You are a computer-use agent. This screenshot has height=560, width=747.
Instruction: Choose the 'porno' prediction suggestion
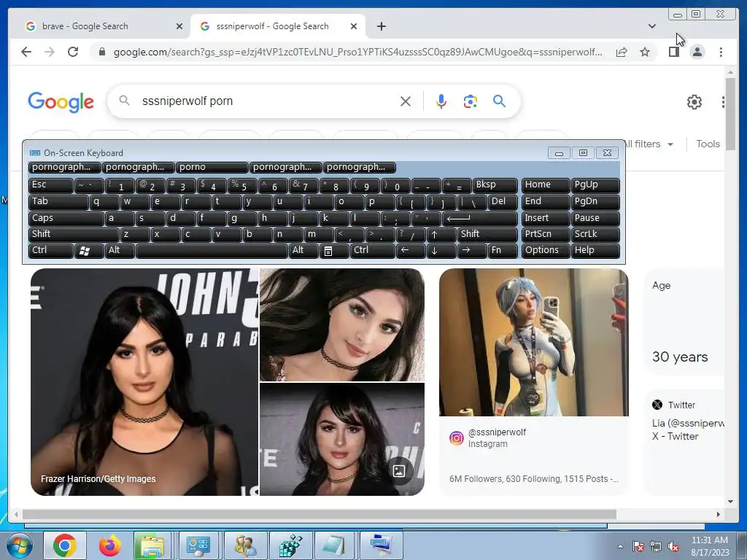(212, 167)
